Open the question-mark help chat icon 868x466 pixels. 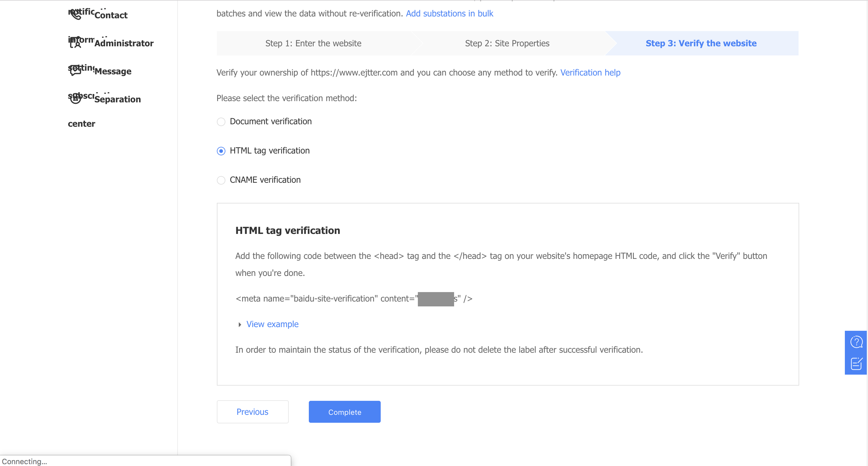tap(856, 342)
